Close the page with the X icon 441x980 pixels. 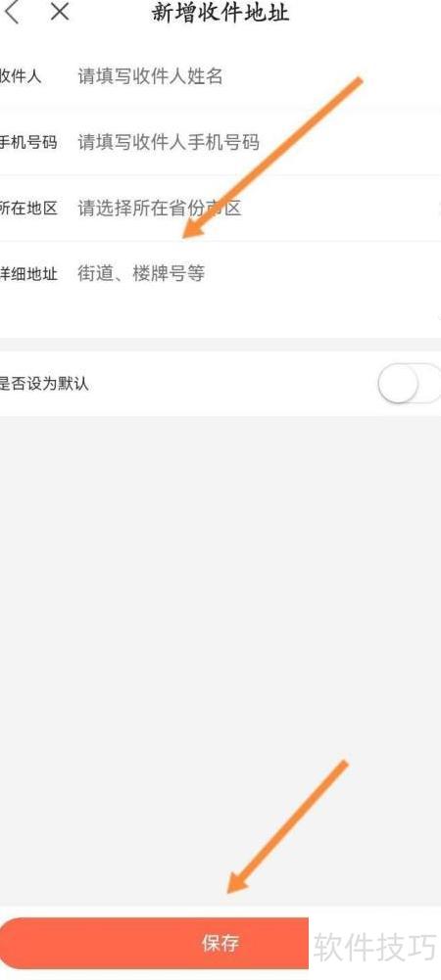pos(60,11)
